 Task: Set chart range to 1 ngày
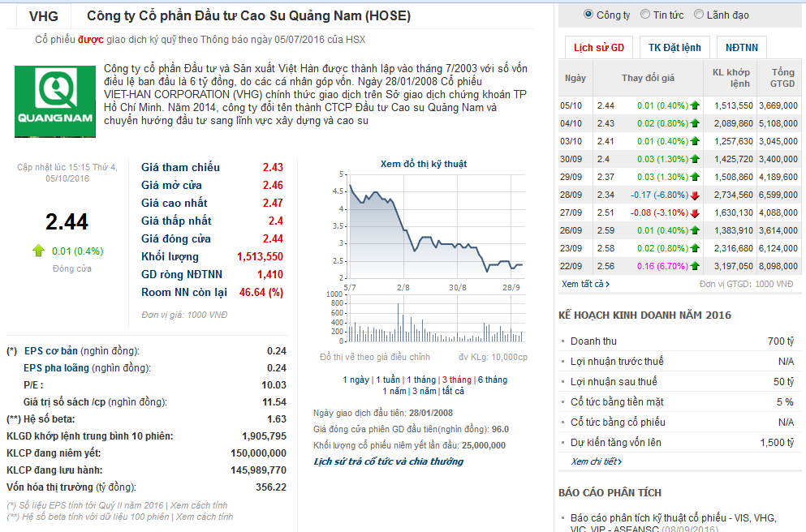[x=356, y=380]
